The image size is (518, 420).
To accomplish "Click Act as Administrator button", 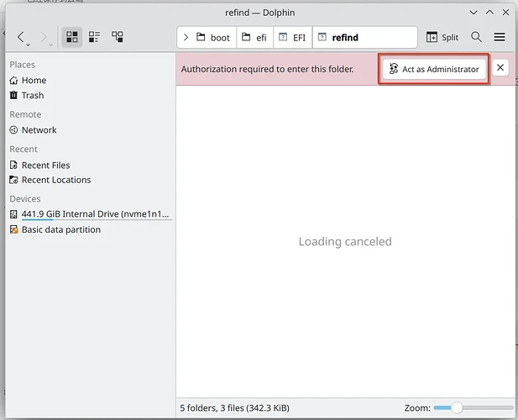I will click(x=433, y=69).
